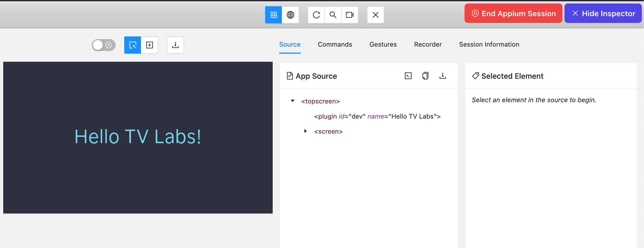Click the Select an element hint text
This screenshot has width=644, height=248.
[534, 100]
